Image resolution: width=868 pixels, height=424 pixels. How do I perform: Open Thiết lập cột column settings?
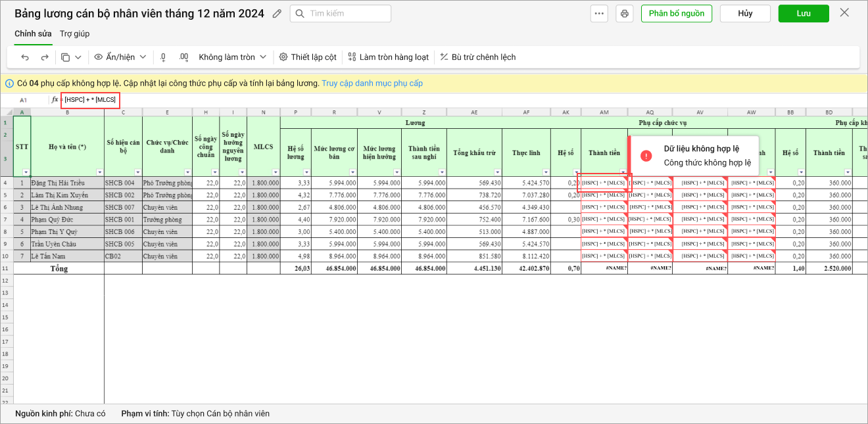point(308,57)
